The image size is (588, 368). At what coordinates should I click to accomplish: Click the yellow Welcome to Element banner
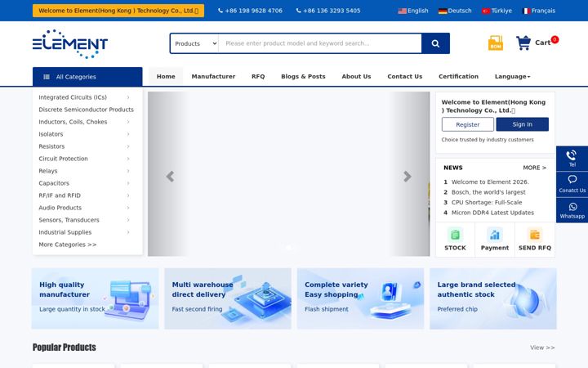tap(118, 11)
